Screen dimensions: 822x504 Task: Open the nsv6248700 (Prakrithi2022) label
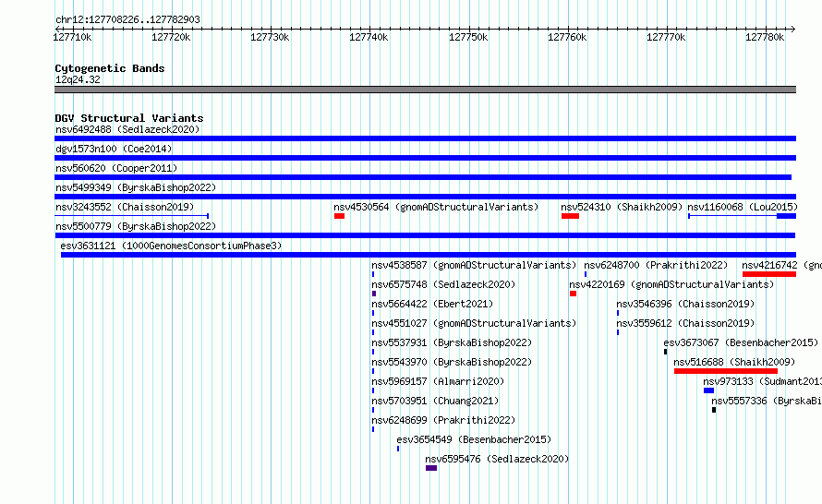[656, 265]
